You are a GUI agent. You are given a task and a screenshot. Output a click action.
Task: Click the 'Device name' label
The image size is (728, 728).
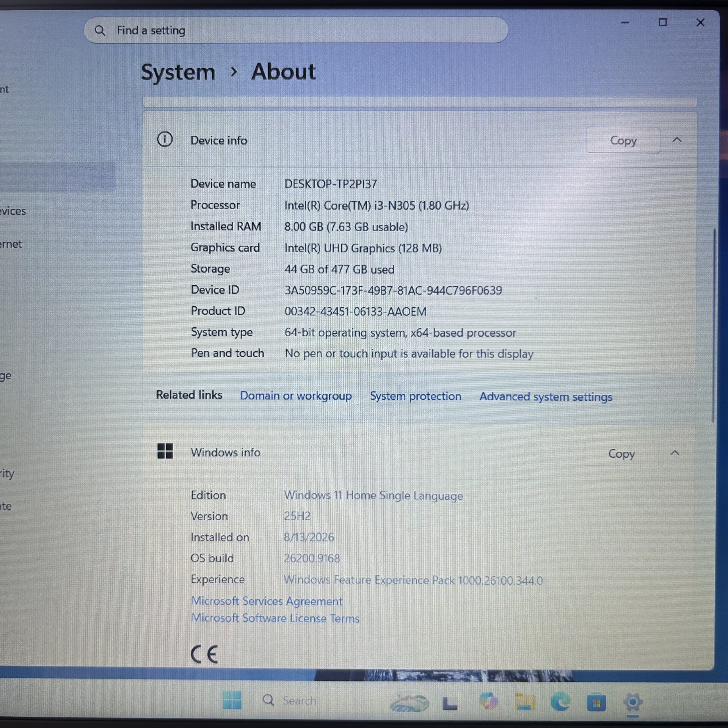(x=223, y=184)
